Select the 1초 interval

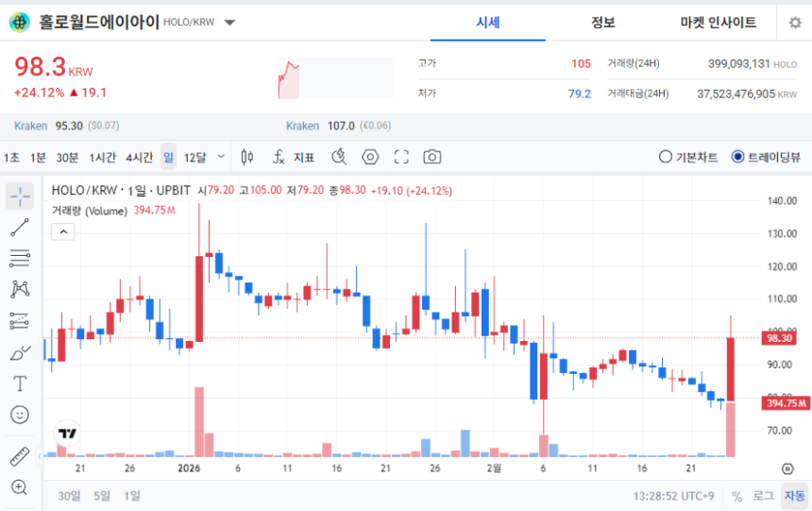click(x=11, y=157)
